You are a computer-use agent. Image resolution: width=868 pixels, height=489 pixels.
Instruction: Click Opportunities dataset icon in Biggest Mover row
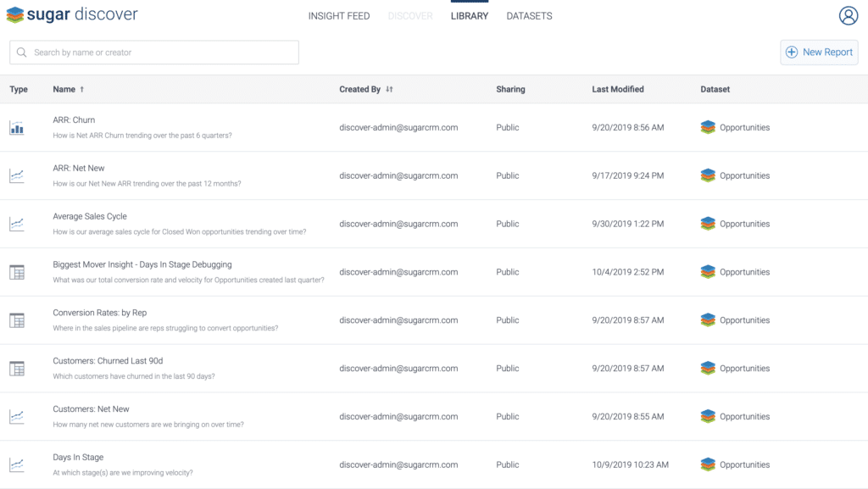708,271
